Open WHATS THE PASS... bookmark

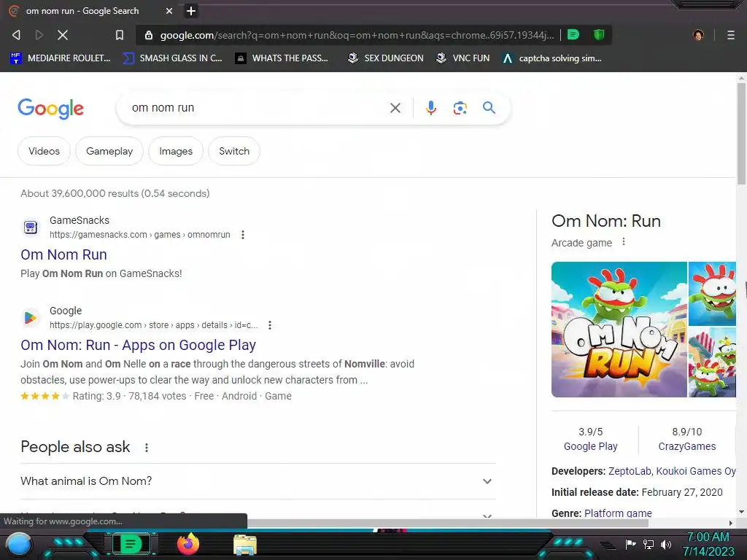(282, 58)
